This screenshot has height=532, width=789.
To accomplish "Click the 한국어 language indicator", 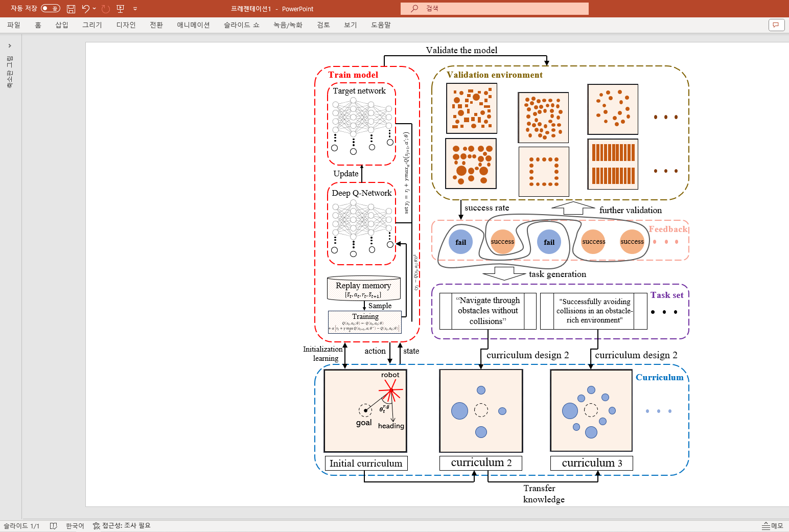I will point(75,526).
